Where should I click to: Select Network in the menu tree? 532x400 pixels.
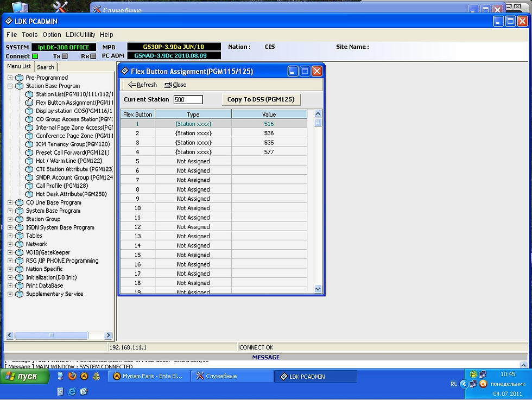tap(37, 244)
